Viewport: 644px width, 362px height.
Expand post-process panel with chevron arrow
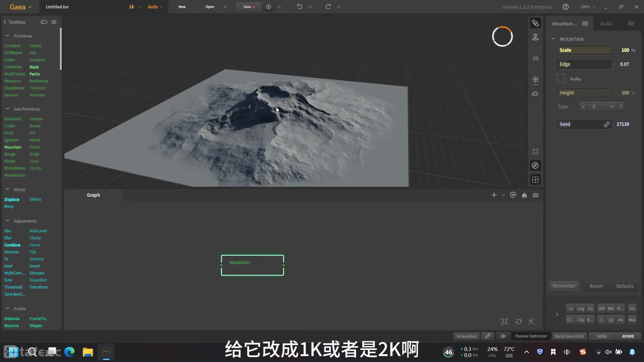557,314
